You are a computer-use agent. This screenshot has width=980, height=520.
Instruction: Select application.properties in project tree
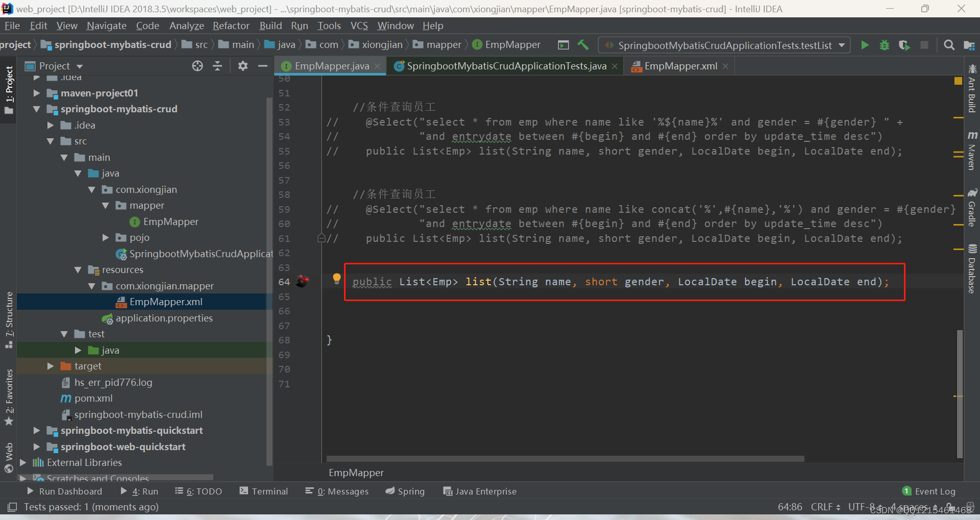157,318
